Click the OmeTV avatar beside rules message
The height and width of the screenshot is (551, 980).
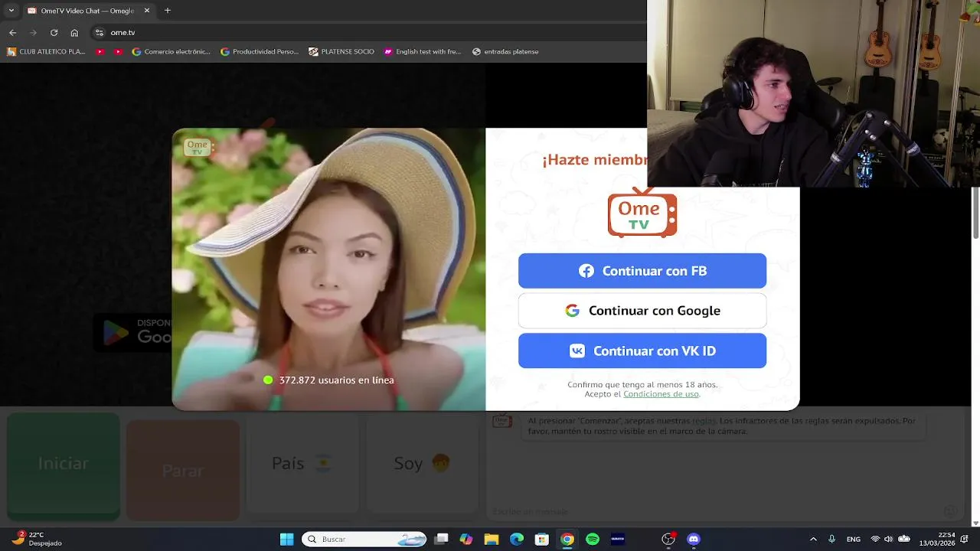(501, 421)
